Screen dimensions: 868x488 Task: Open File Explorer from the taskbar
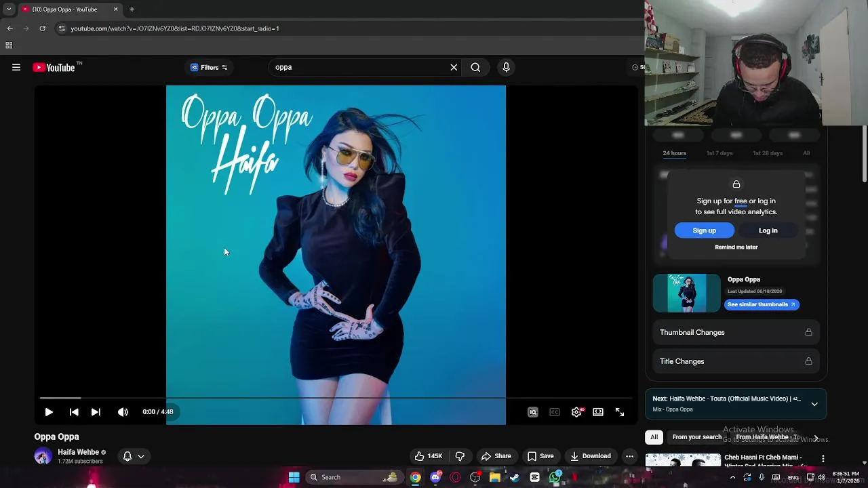coord(495,477)
